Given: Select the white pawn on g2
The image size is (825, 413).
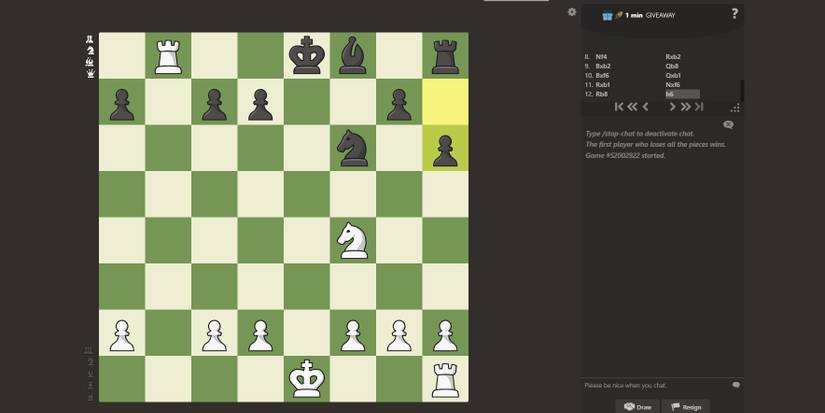Looking at the screenshot, I should click(x=399, y=335).
